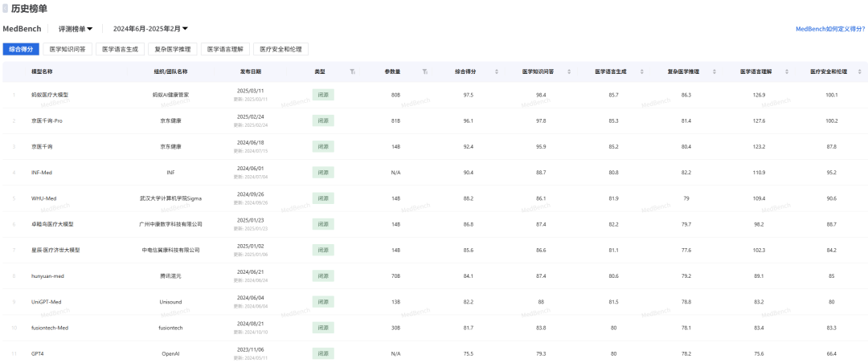Click the back arrow beside 历史榜单

click(6, 8)
